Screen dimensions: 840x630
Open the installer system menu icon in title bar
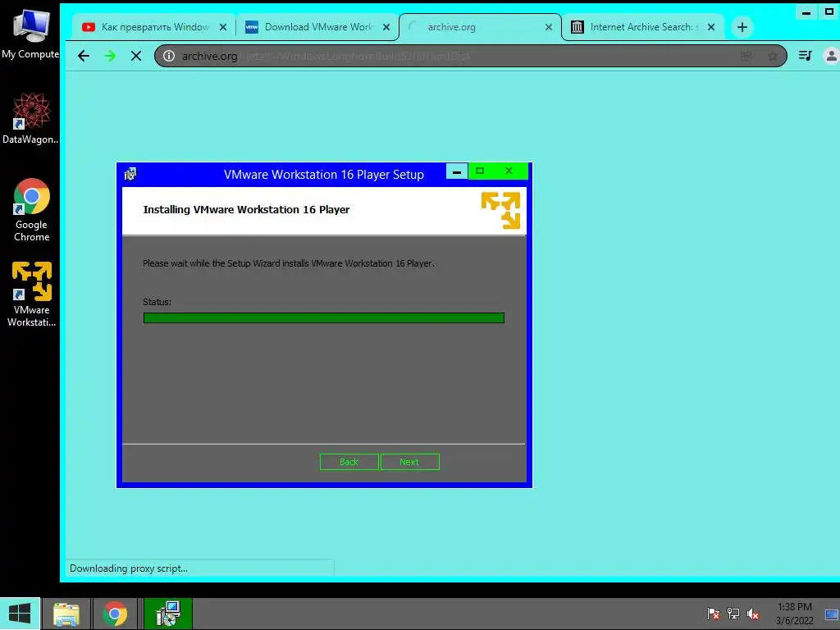[x=130, y=174]
